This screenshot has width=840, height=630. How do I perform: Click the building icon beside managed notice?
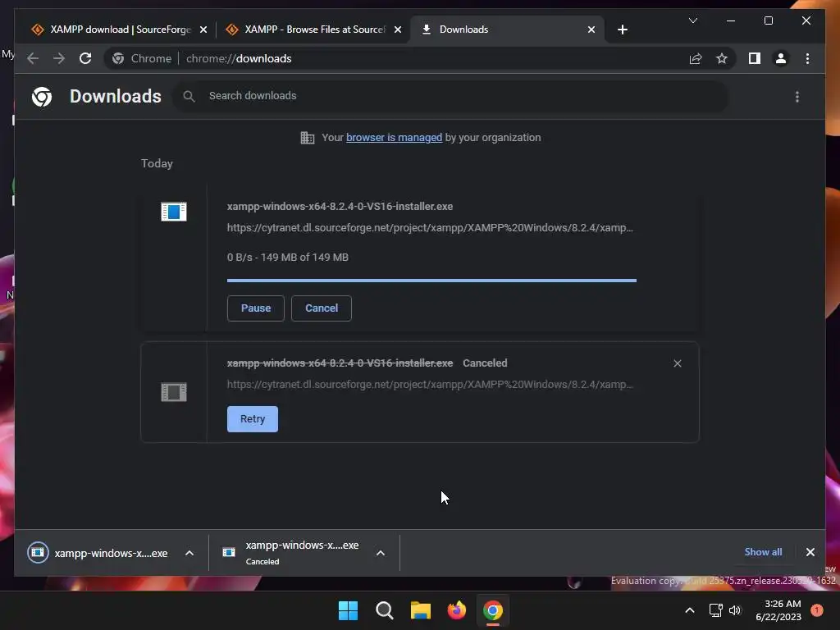point(307,138)
